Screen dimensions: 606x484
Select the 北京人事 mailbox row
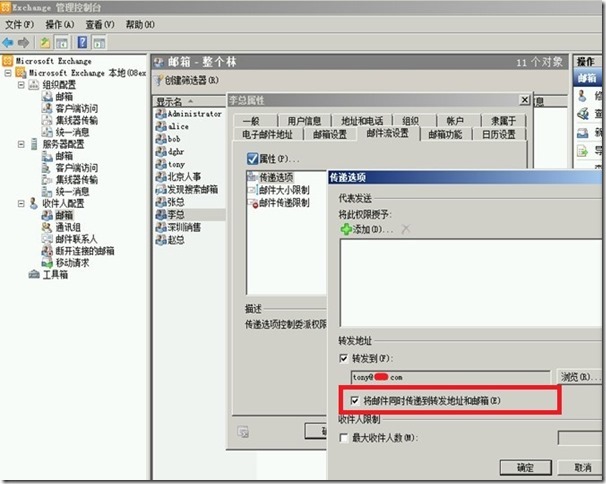point(178,177)
